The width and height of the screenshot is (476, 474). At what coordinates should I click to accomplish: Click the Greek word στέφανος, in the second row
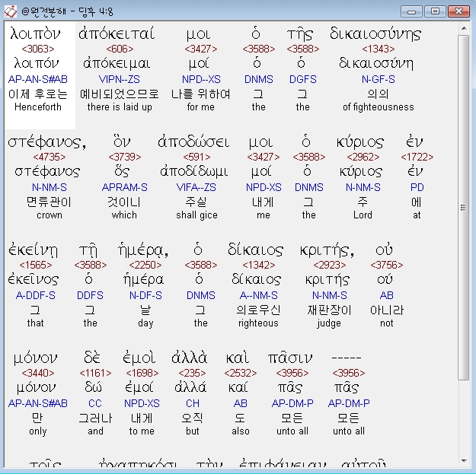pyautogui.click(x=47, y=142)
